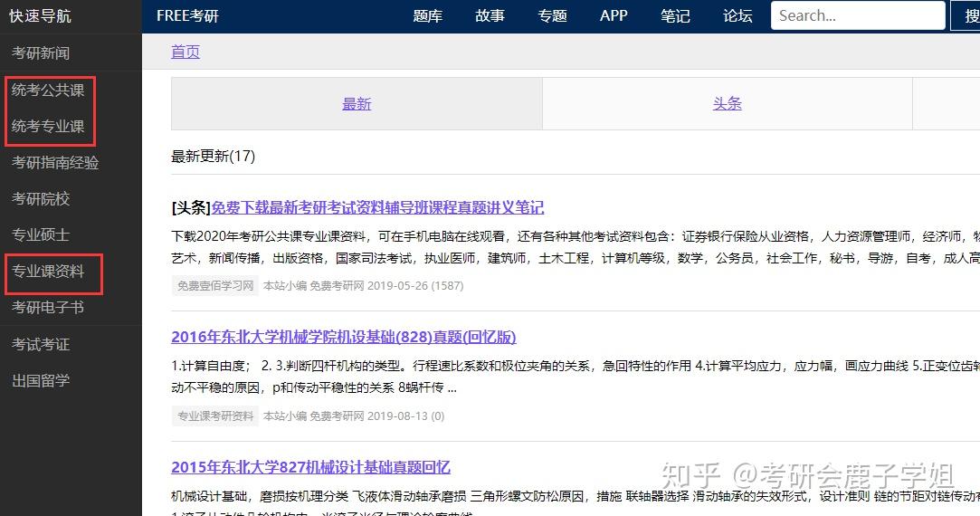The height and width of the screenshot is (516, 980).
Task: Click the 专业课考研资料 tag
Action: [x=215, y=416]
